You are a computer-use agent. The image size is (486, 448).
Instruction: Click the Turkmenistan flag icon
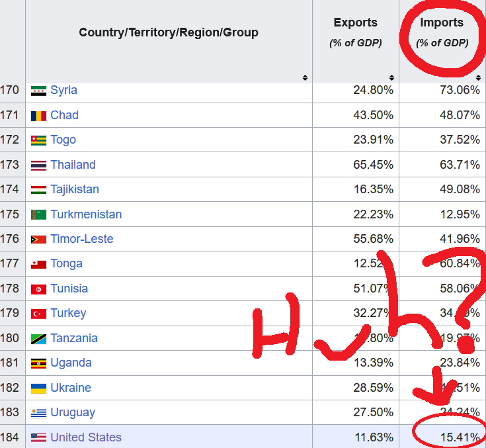click(38, 214)
